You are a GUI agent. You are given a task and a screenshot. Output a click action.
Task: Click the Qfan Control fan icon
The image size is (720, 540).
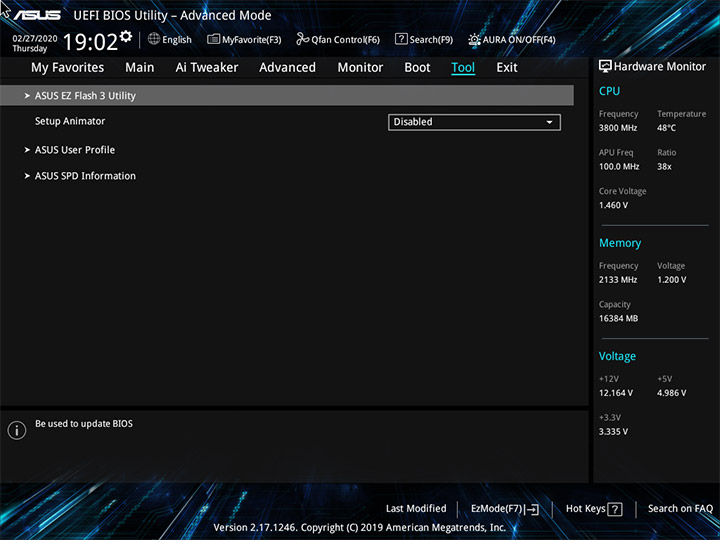pyautogui.click(x=303, y=39)
